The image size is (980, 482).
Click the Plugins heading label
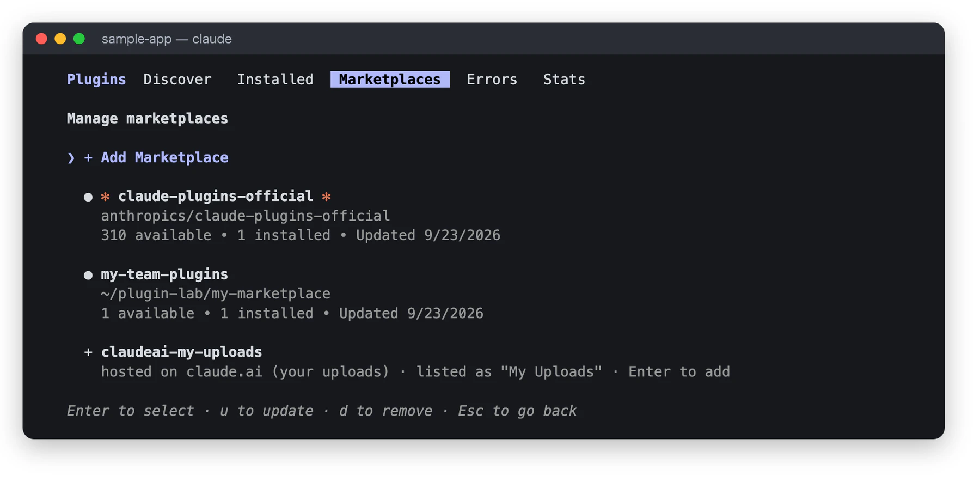click(96, 80)
